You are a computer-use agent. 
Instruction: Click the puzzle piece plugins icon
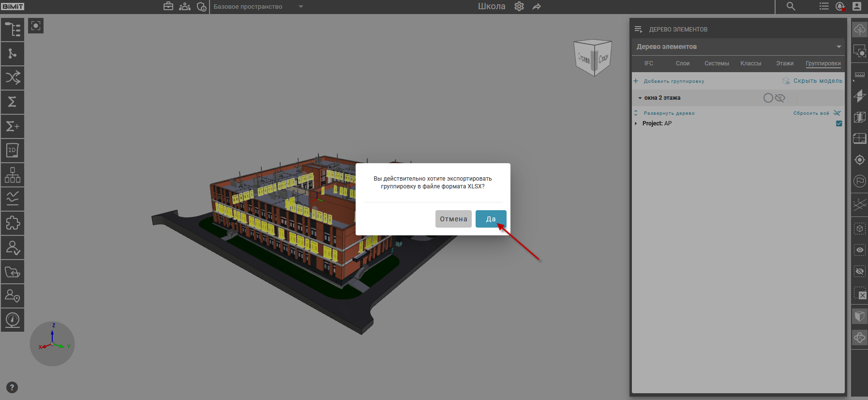[13, 223]
